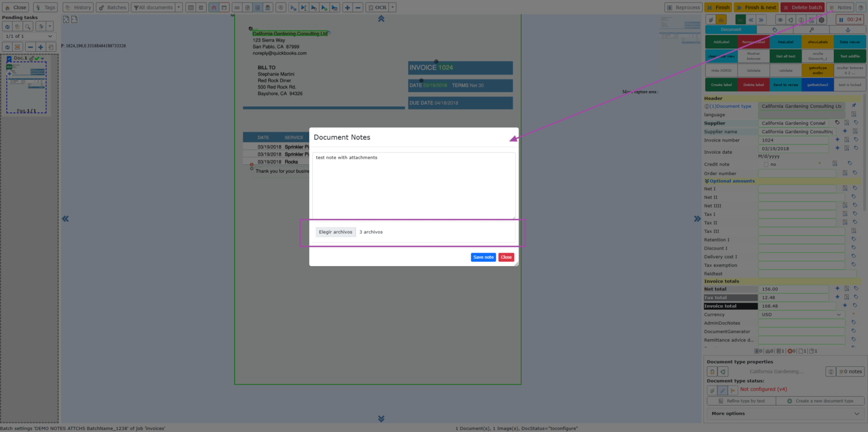Click inside the note text area
868x432 pixels.
pos(413,186)
